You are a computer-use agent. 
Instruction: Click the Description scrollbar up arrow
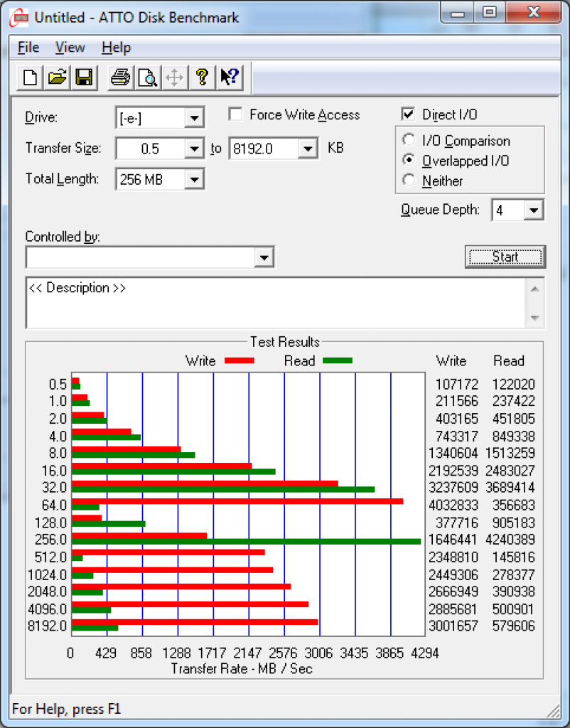coord(534,289)
